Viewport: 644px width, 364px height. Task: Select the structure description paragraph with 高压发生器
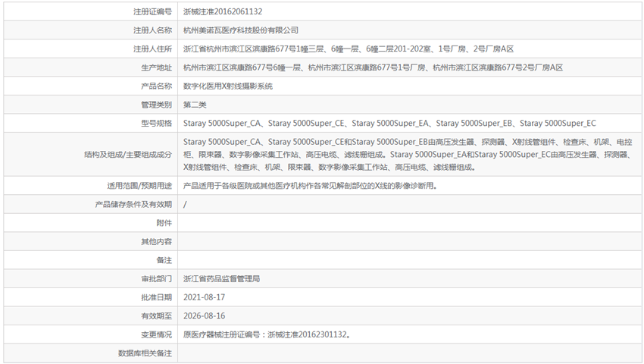point(408,155)
